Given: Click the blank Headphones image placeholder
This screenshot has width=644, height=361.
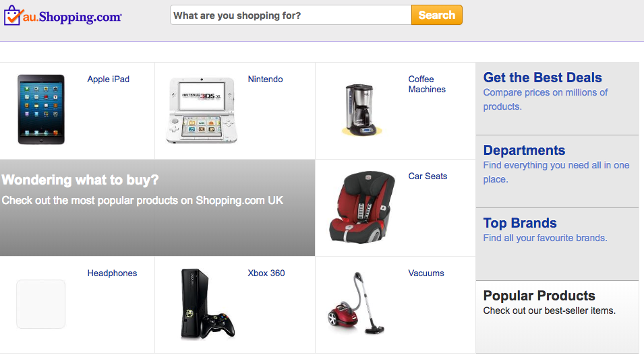Looking at the screenshot, I should click(x=41, y=304).
